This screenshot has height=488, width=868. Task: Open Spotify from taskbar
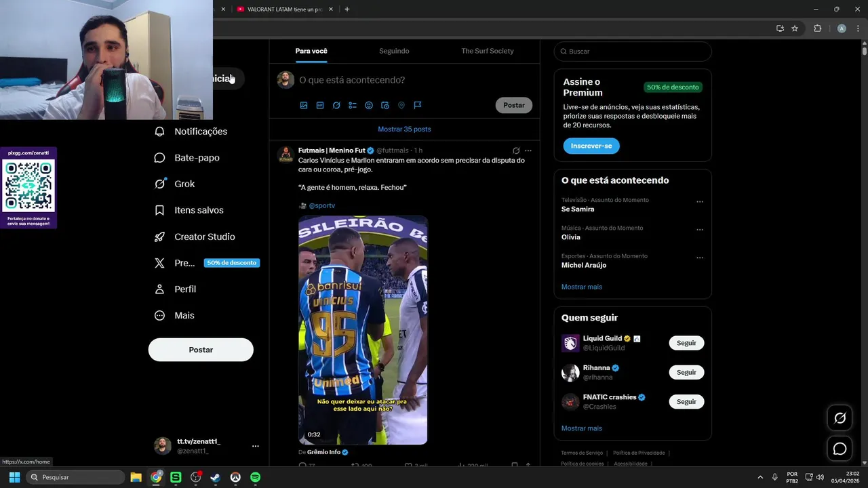point(255,477)
